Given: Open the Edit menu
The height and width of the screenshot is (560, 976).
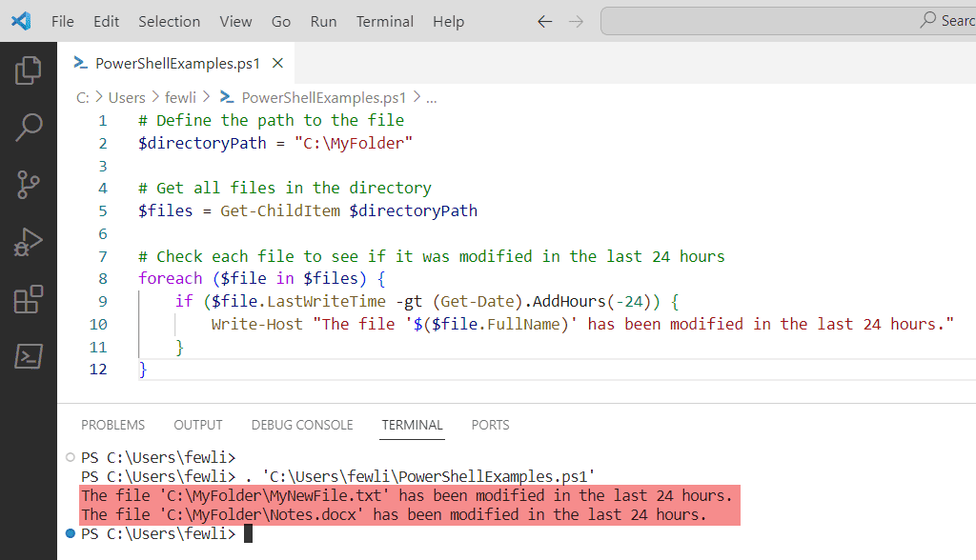Looking at the screenshot, I should pos(106,21).
